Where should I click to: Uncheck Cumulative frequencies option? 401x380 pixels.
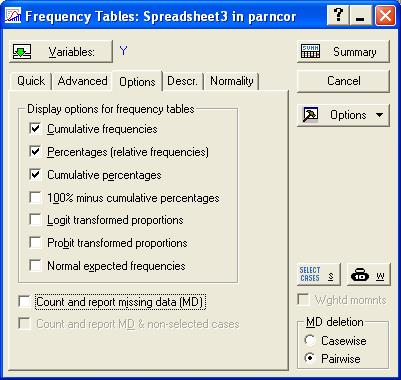(35, 129)
